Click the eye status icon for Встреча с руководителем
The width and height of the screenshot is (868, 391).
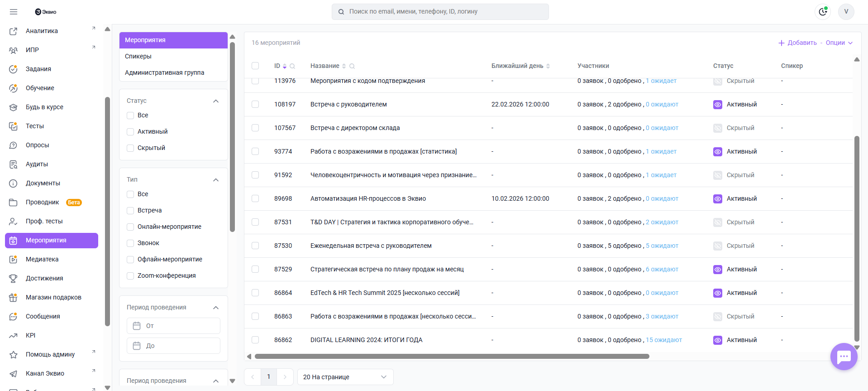pyautogui.click(x=718, y=105)
